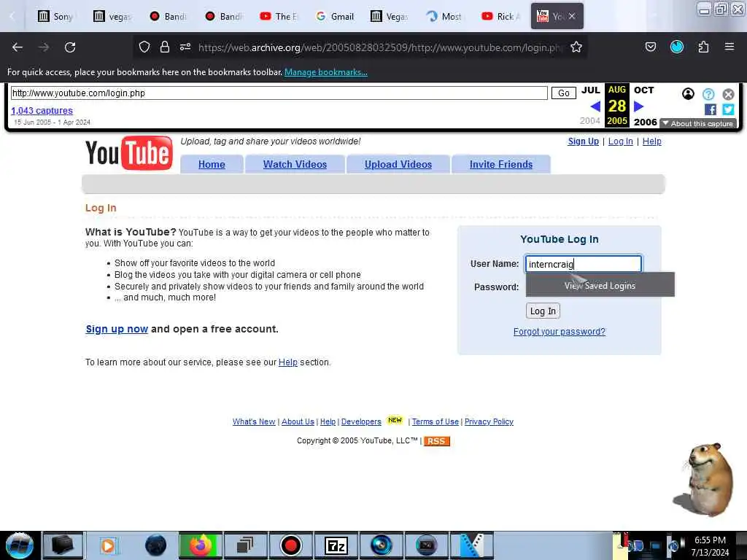
Task: Share the capture on Facebook
Action: tap(711, 109)
